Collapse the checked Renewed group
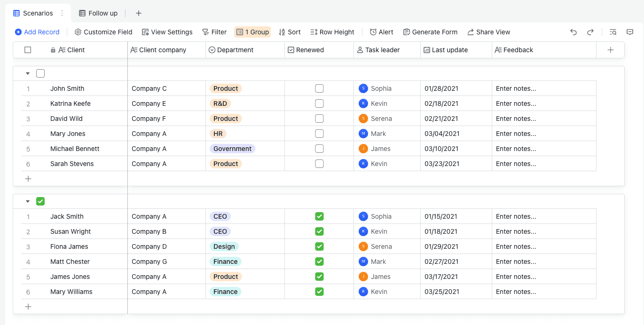This screenshot has height=325, width=644. [x=28, y=201]
